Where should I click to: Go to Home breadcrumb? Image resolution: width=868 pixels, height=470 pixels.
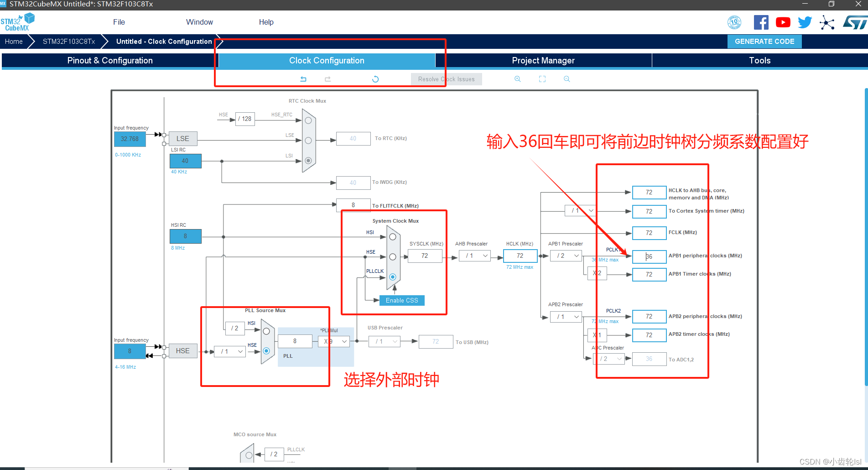coord(14,42)
